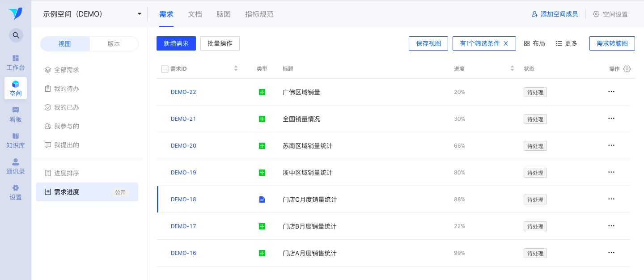This screenshot has width=644, height=280.
Task: Sort by the 进度 column arrows
Action: click(x=513, y=69)
